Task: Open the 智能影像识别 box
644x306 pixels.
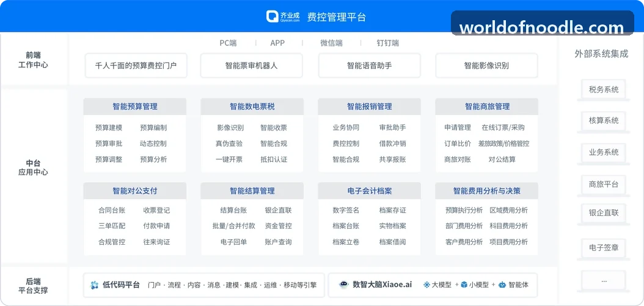Action: pyautogui.click(x=486, y=65)
